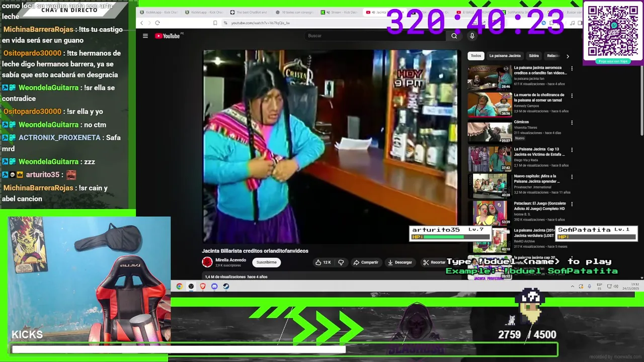Show more filter chips with right arrow
Screen dimensions: 644x362
point(568,56)
